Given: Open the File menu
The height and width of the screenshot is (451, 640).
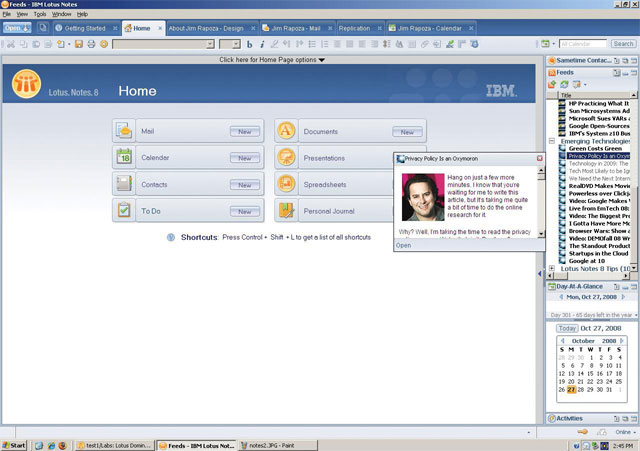Looking at the screenshot, I should coord(7,14).
